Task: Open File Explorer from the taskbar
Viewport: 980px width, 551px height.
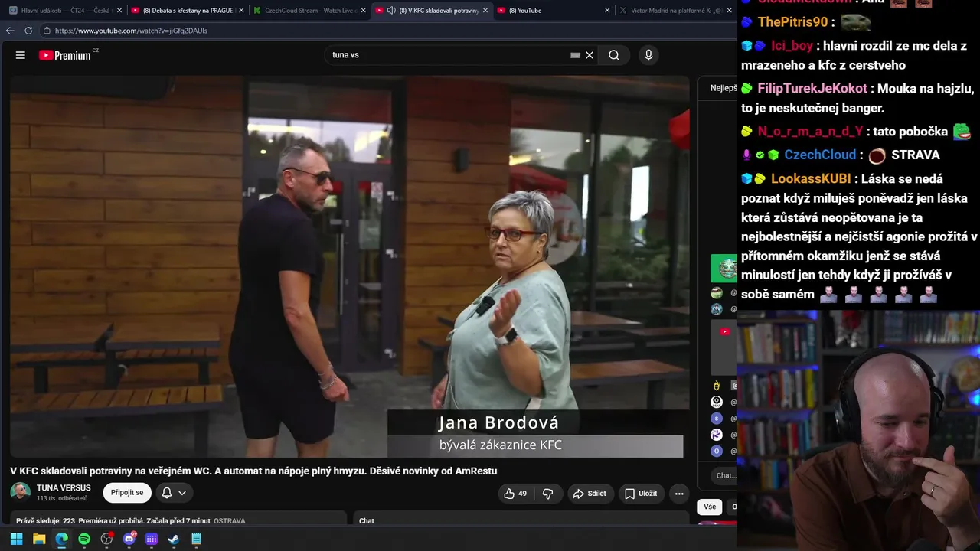Action: (x=39, y=539)
